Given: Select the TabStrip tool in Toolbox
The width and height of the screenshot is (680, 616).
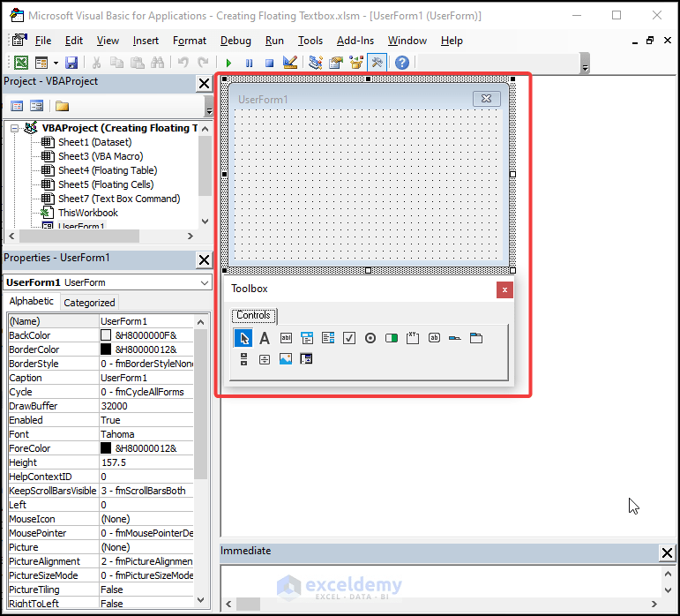Looking at the screenshot, I should click(455, 338).
